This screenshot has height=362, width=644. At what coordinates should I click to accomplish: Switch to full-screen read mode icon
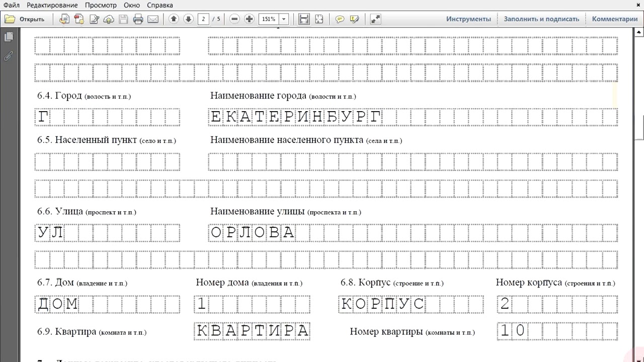375,19
